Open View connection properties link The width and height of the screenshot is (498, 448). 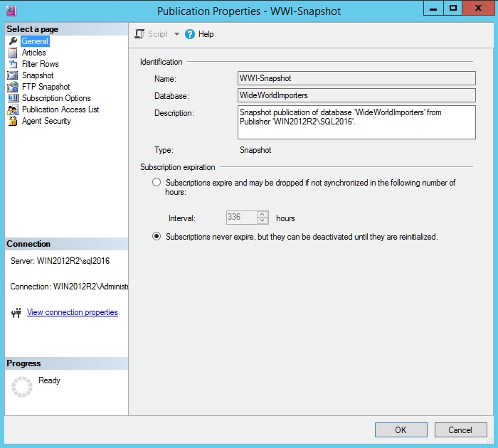point(73,312)
